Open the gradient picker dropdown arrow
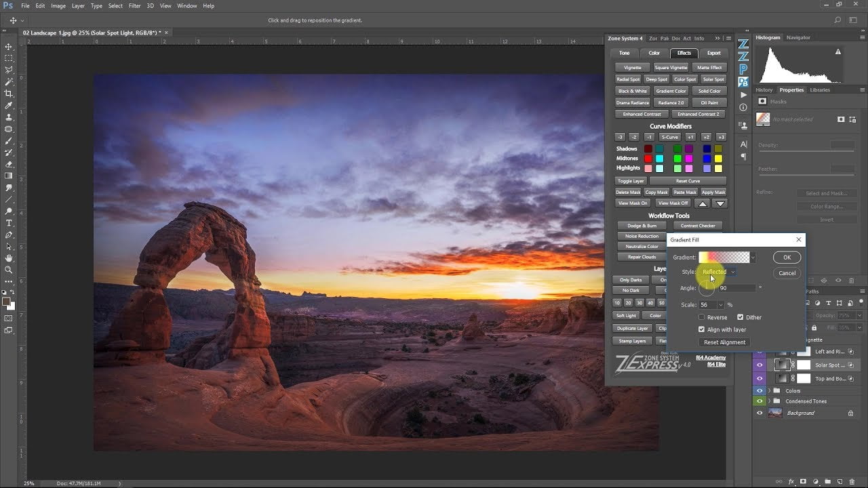Viewport: 868px width, 488px height. click(753, 258)
